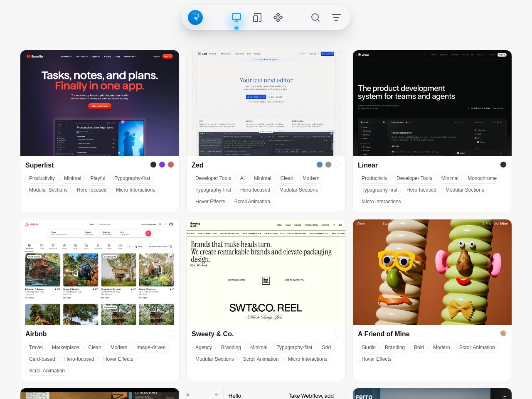Click Typography-first tag on Superlist card
The width and height of the screenshot is (532, 399).
click(132, 178)
